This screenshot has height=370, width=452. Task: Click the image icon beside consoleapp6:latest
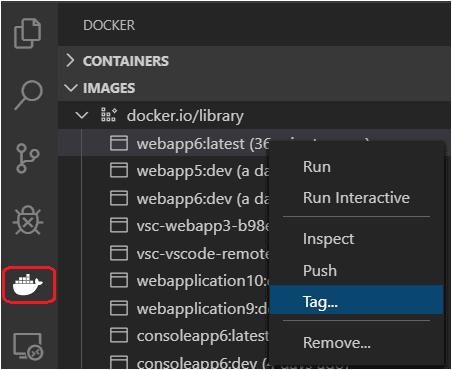pyautogui.click(x=119, y=335)
